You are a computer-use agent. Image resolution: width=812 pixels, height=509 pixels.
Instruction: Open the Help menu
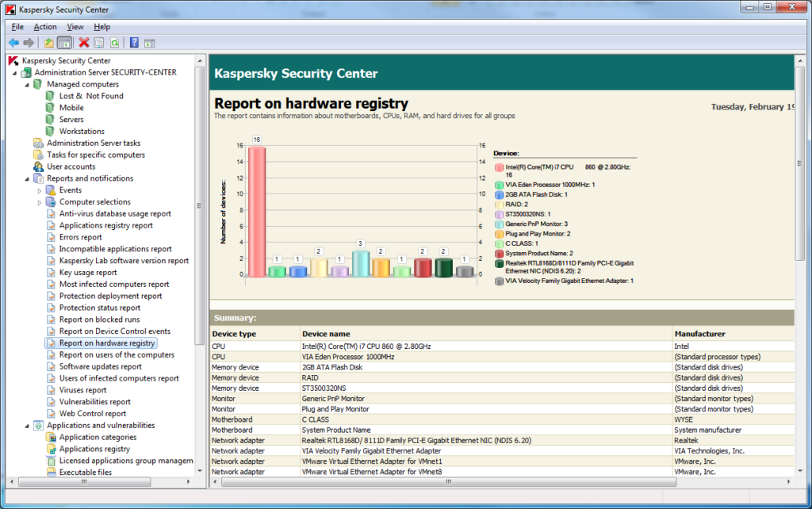click(102, 27)
